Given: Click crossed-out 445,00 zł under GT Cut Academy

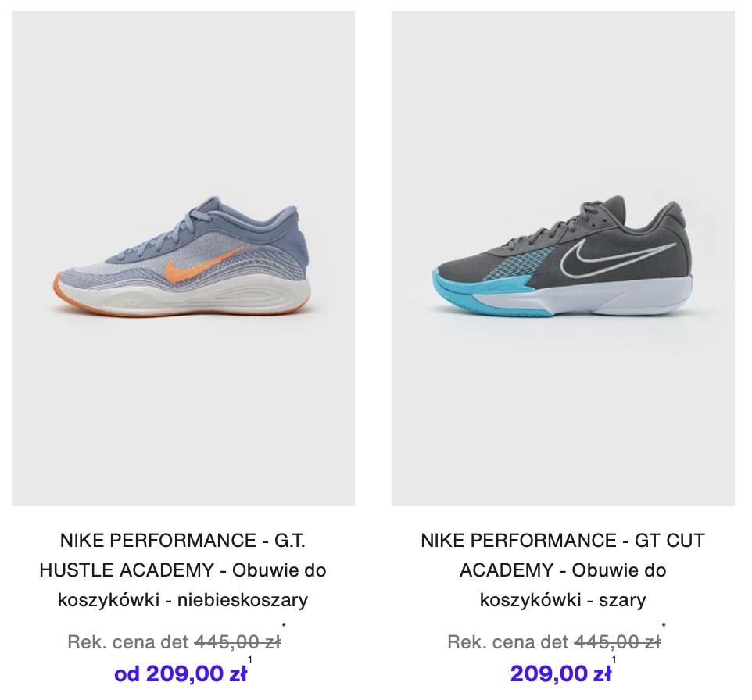Looking at the screenshot, I should coord(618,641).
